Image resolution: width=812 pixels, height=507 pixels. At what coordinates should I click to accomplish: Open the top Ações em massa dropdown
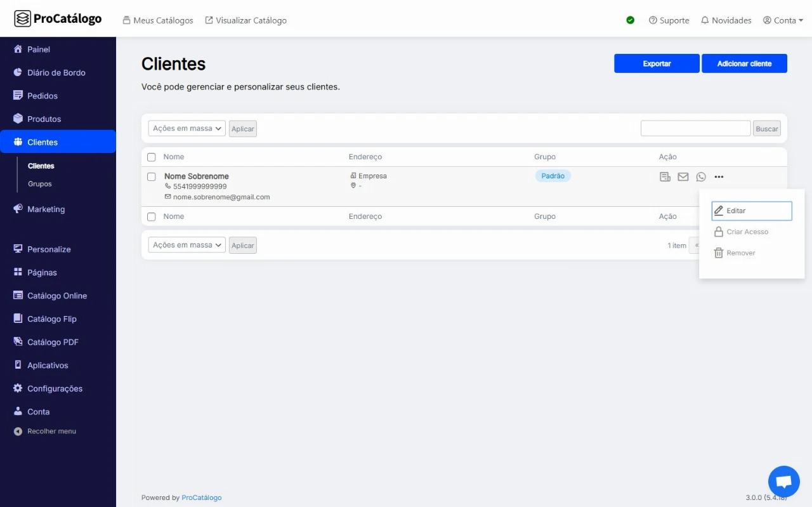tap(187, 128)
